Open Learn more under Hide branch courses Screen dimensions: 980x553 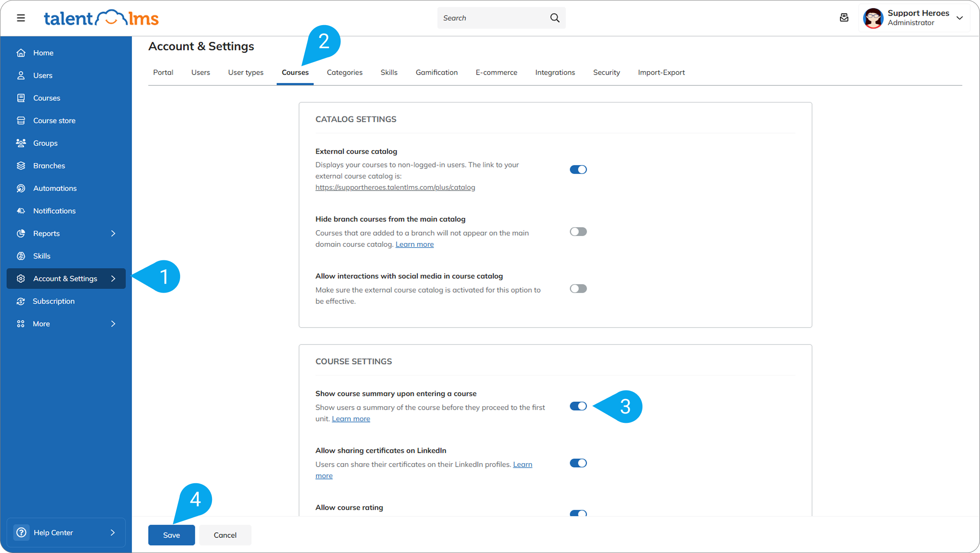(x=414, y=244)
